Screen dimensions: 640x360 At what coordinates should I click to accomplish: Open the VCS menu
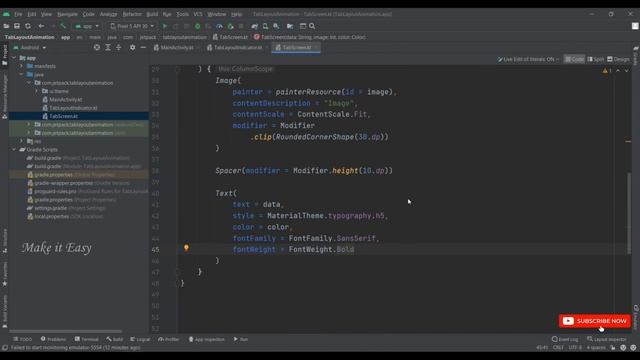pyautogui.click(x=198, y=14)
